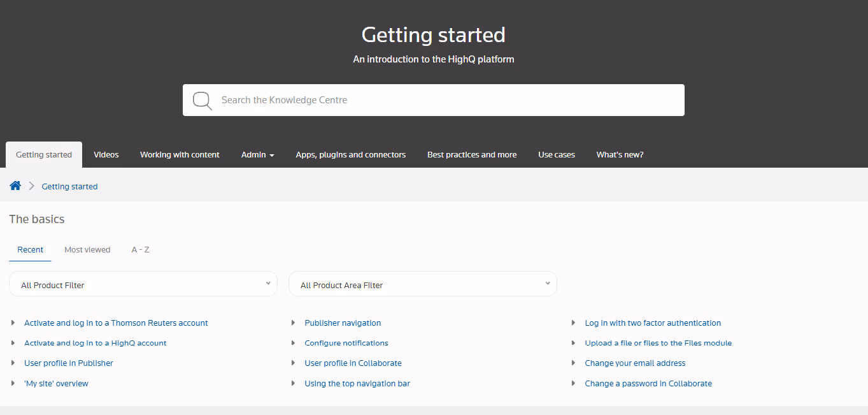Expand the Admin dropdown menu
Viewport: 868px width, 415px height.
point(258,154)
